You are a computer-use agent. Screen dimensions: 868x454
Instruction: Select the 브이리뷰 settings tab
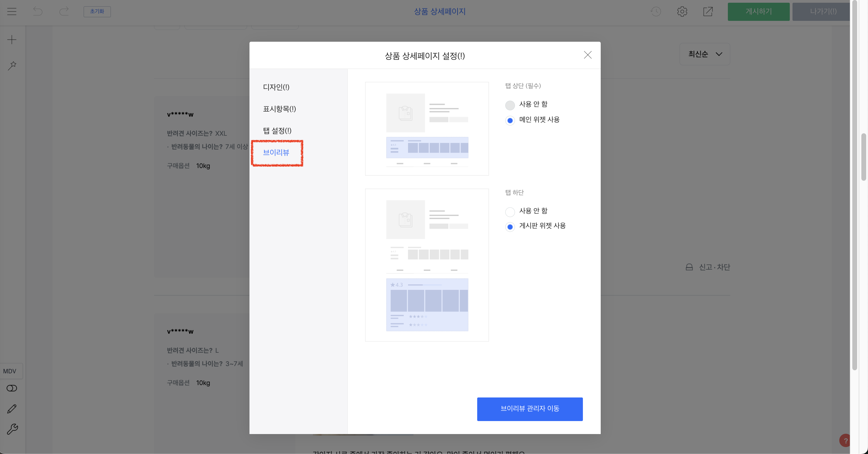(x=276, y=153)
